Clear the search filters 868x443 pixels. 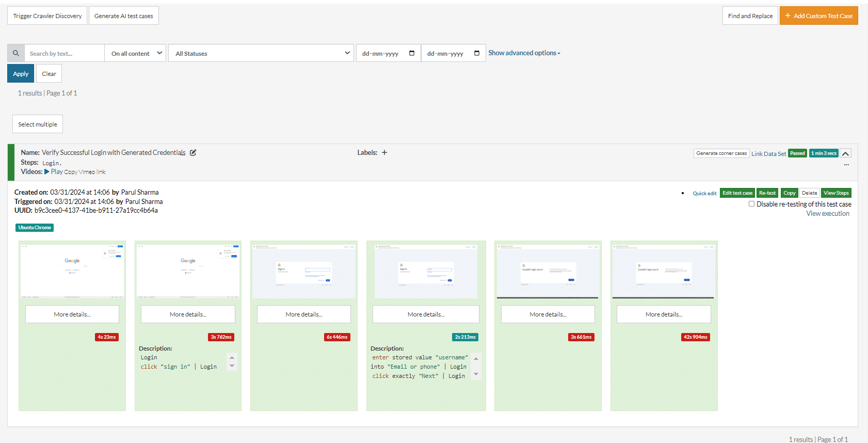(49, 73)
